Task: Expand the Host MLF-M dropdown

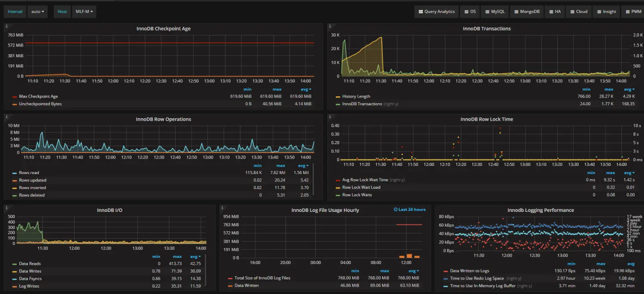Action: 84,12
